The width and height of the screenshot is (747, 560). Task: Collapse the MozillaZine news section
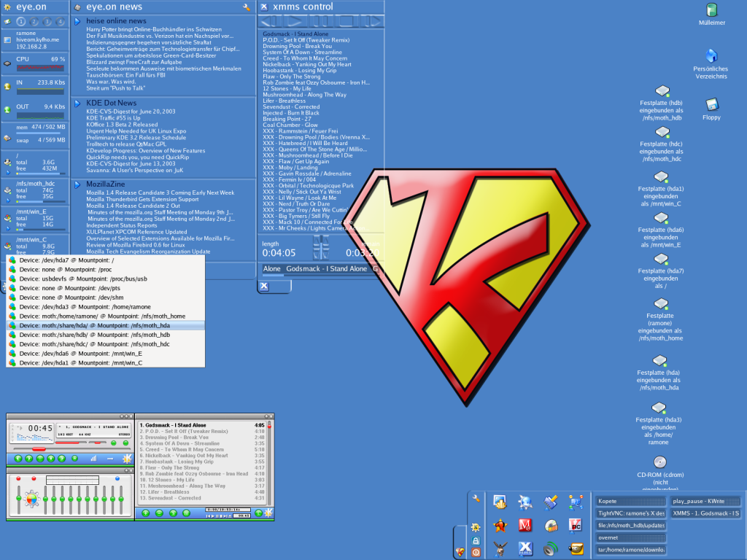(x=77, y=184)
